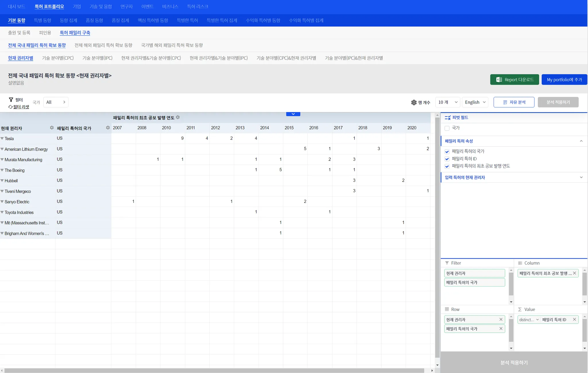Image resolution: width=588 pixels, height=373 pixels.
Task: Uncheck 패밀리 특허의 최초 공보 발행 연도 checkbox
Action: point(447,166)
